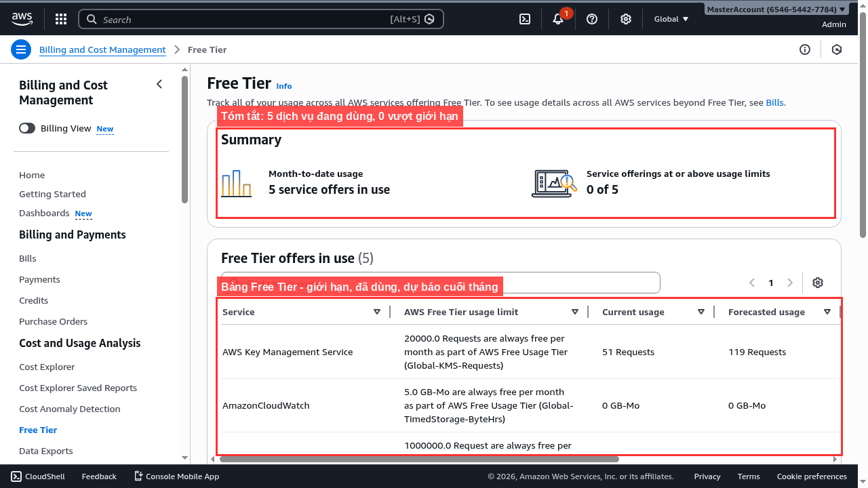Open page info with the circled-i icon

[x=805, y=49]
